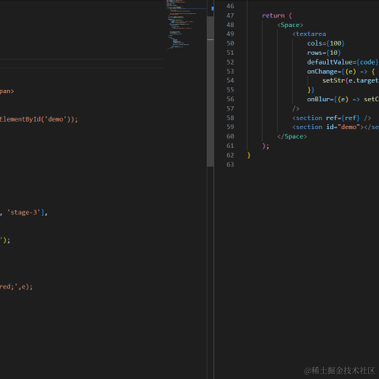379x379 pixels.
Task: Click the onBlur handler on line 56
Action: (x=343, y=99)
